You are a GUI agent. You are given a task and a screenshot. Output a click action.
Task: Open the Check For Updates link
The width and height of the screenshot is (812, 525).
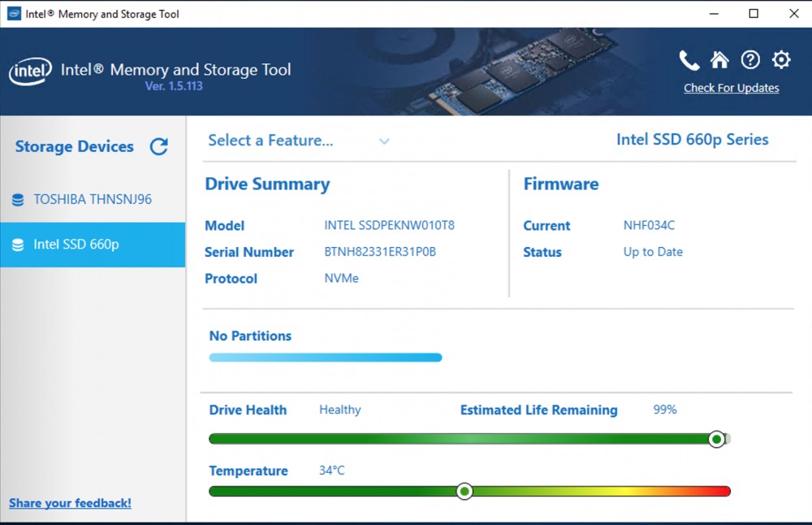pyautogui.click(x=731, y=87)
